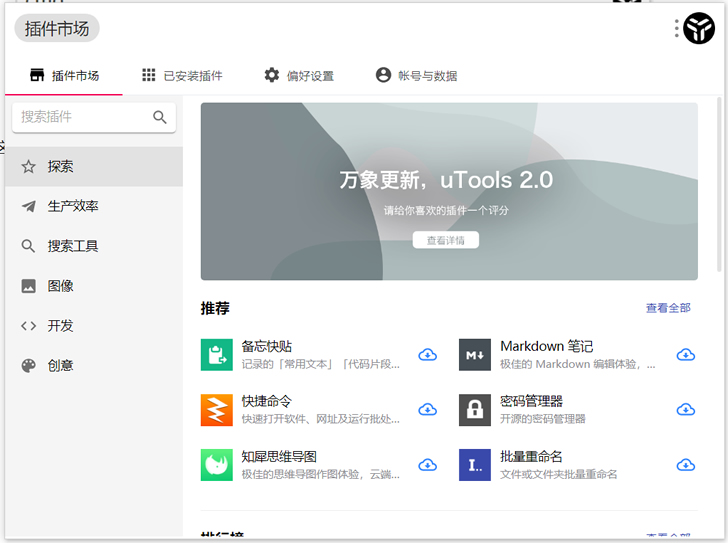Click the palette icon beside 创意
The width and height of the screenshot is (728, 543).
tap(28, 366)
